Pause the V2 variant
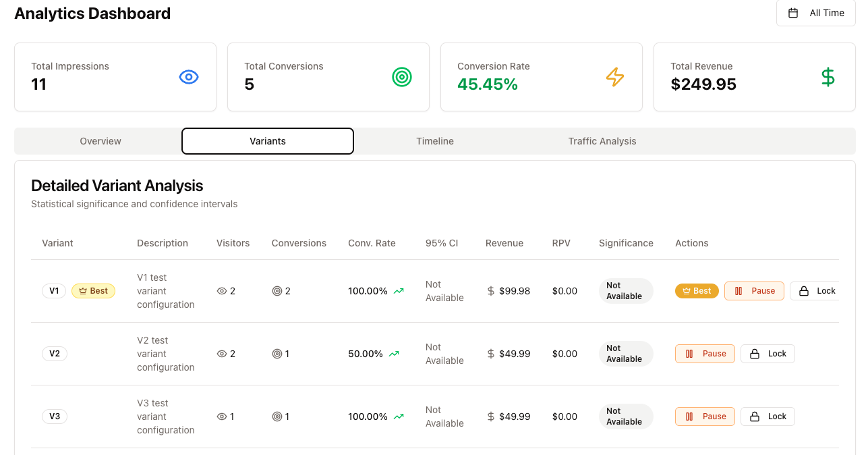Viewport: 868px width, 455px height. tap(705, 354)
